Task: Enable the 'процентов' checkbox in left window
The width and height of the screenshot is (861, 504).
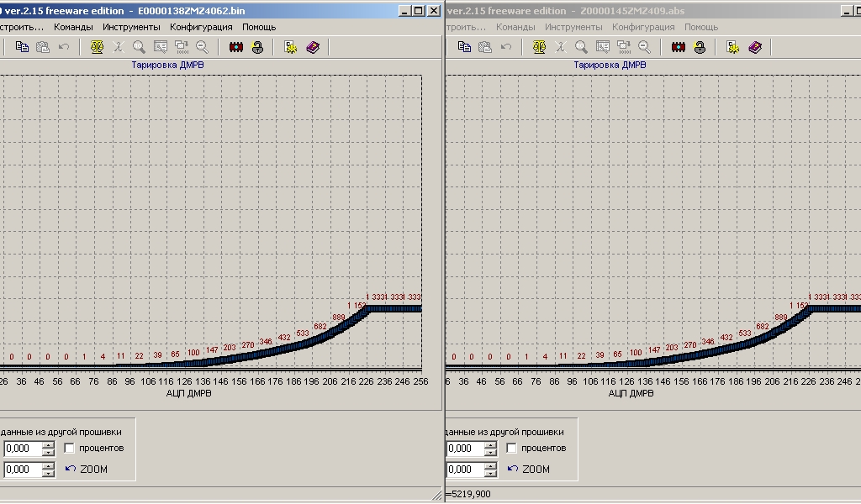Action: click(x=70, y=449)
